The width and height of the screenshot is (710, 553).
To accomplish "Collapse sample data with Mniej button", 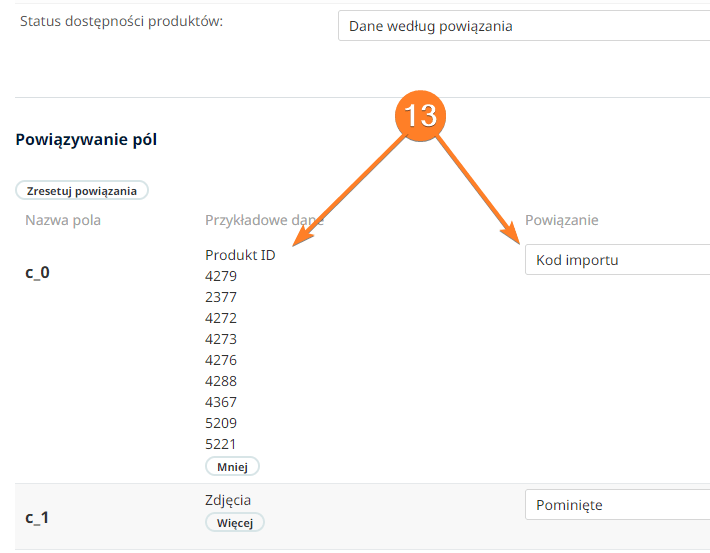I will 232,466.
